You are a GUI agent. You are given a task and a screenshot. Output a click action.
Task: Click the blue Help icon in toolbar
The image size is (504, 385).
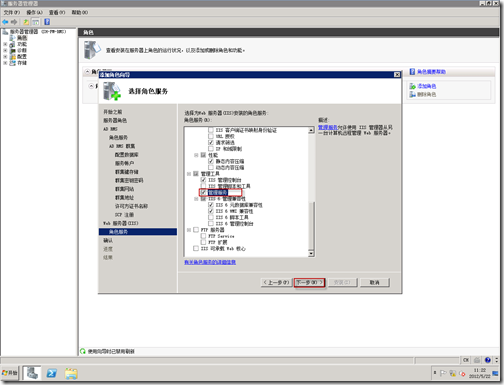coord(47,22)
